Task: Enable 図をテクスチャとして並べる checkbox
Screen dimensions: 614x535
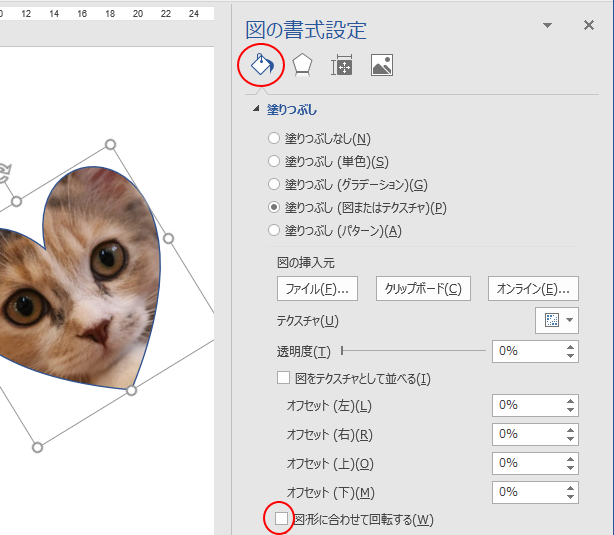Action: click(283, 378)
